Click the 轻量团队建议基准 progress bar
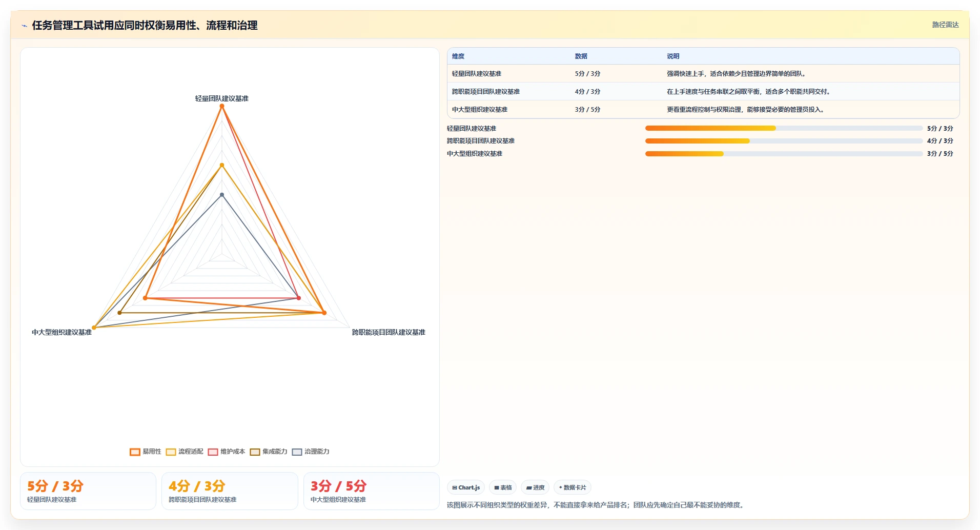The width and height of the screenshot is (980, 530). pos(784,128)
